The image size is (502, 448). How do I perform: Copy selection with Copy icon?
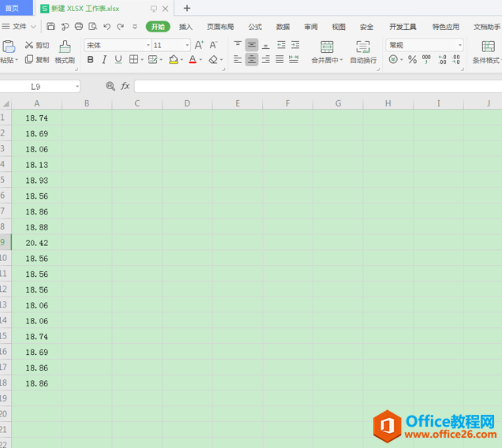pyautogui.click(x=29, y=59)
